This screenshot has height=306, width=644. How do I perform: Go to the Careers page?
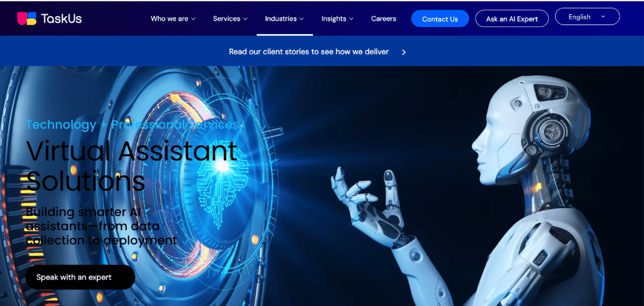[384, 19]
